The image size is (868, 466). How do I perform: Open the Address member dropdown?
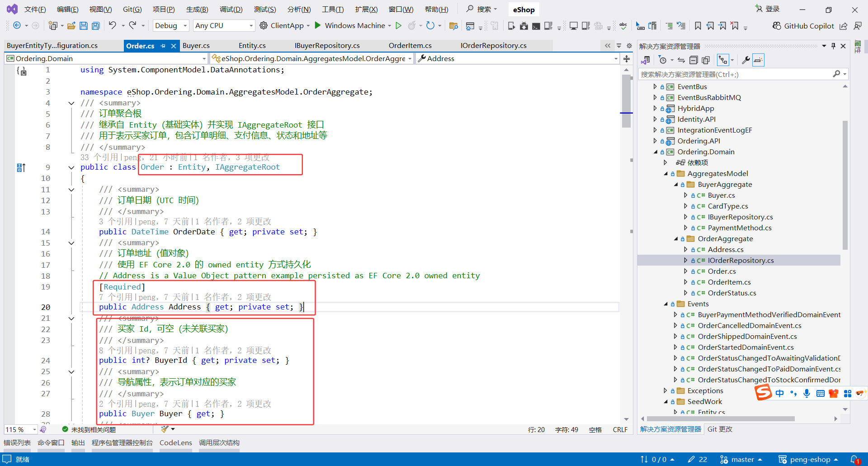pyautogui.click(x=518, y=58)
